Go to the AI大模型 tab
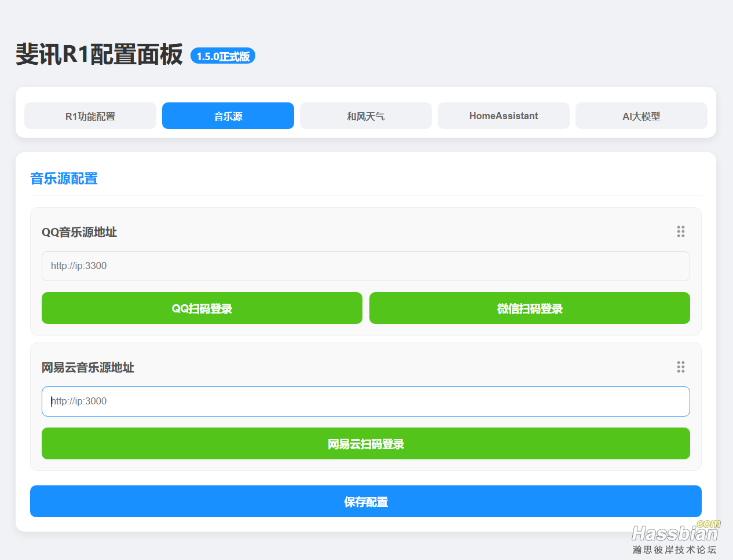733x560 pixels. (642, 116)
